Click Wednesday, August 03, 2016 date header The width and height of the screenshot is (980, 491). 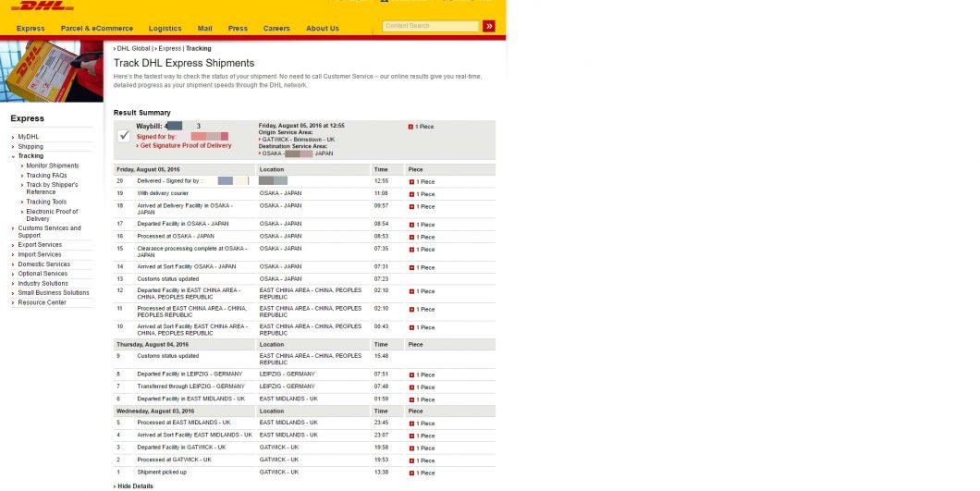click(155, 411)
